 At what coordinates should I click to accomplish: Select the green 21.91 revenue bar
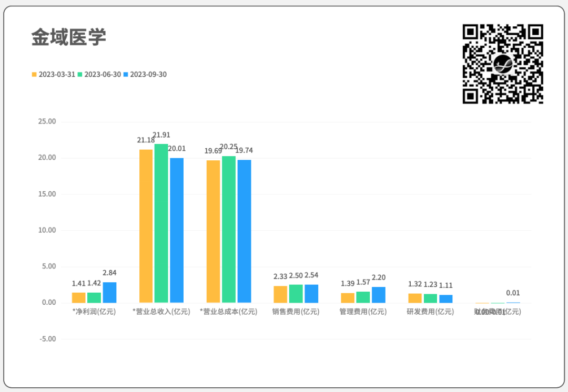pyautogui.click(x=161, y=223)
